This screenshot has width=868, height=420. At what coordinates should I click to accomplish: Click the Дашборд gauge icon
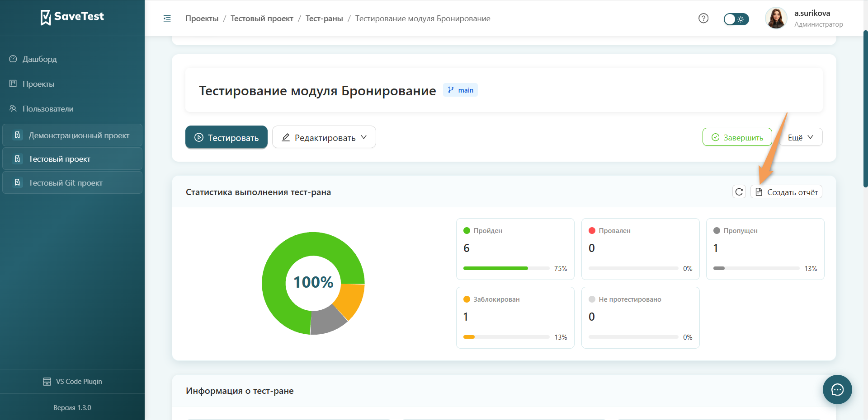pos(13,59)
